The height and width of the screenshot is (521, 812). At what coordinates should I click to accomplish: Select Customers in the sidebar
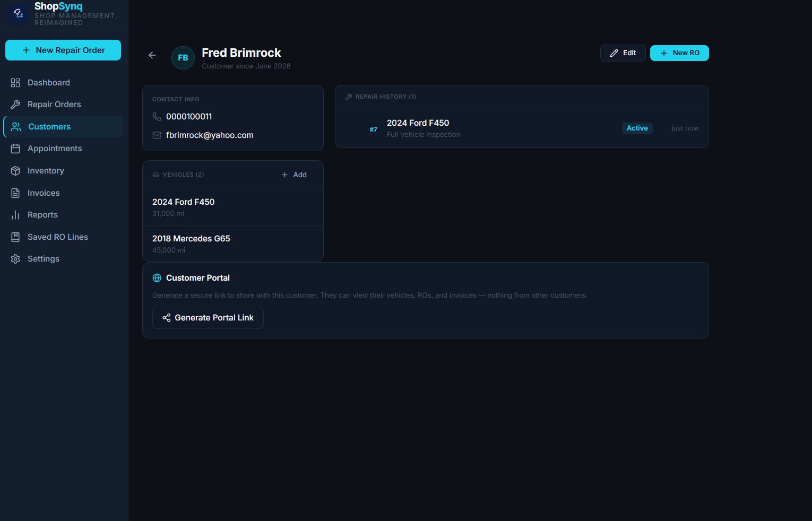pos(64,127)
